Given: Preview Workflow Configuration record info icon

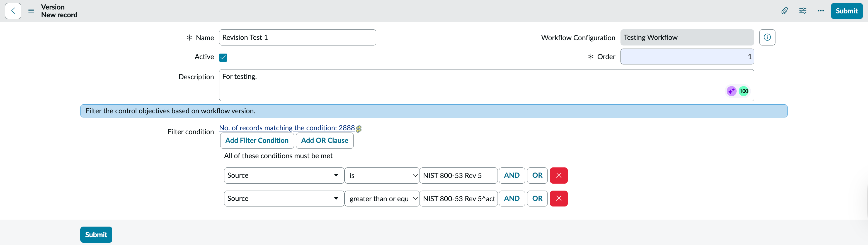Looking at the screenshot, I should click(767, 37).
